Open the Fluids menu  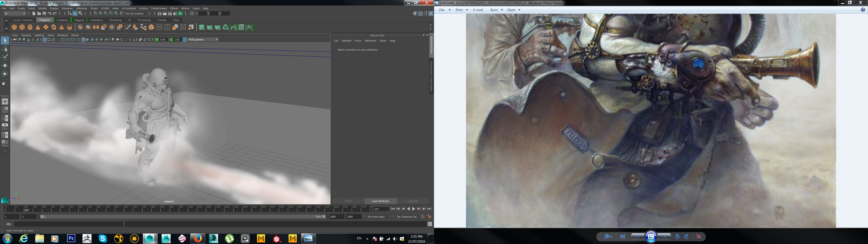click(x=94, y=8)
